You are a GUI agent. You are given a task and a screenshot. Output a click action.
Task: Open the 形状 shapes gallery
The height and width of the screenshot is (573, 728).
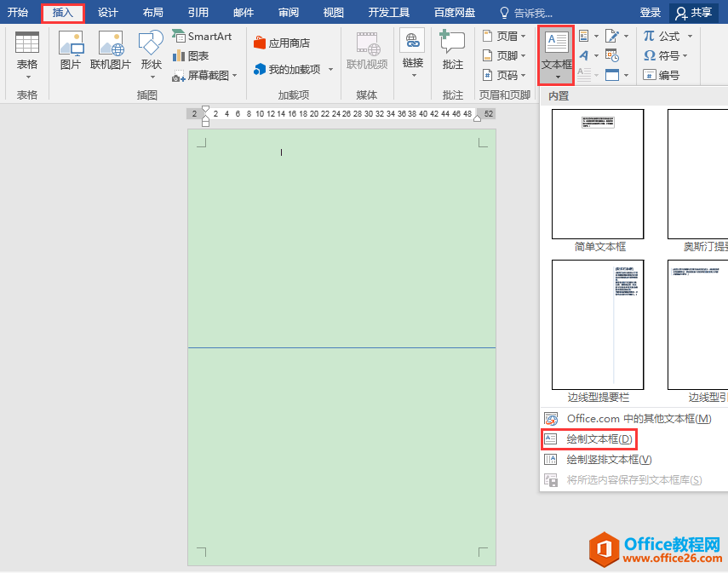point(152,54)
